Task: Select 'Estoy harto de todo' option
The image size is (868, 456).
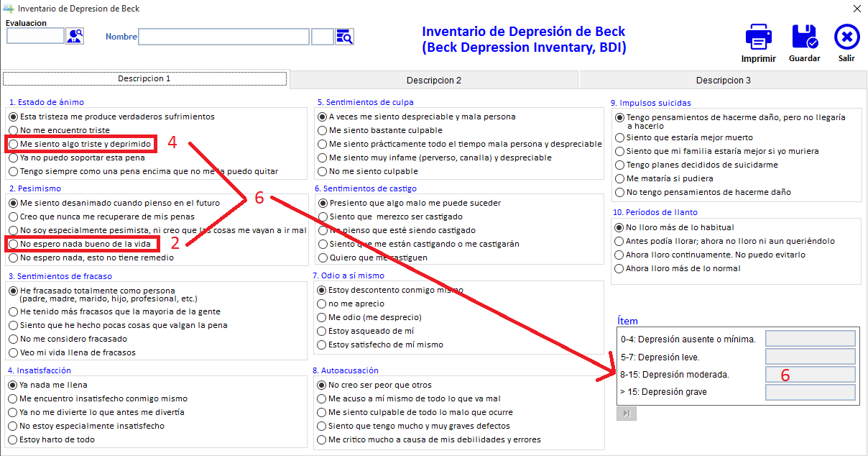Action: coord(14,439)
